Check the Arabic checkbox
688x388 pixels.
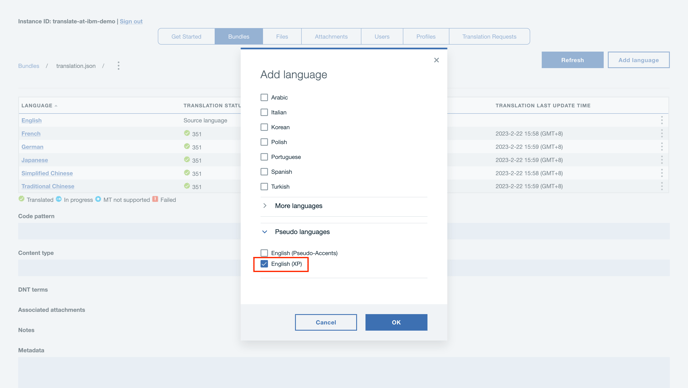coord(264,97)
